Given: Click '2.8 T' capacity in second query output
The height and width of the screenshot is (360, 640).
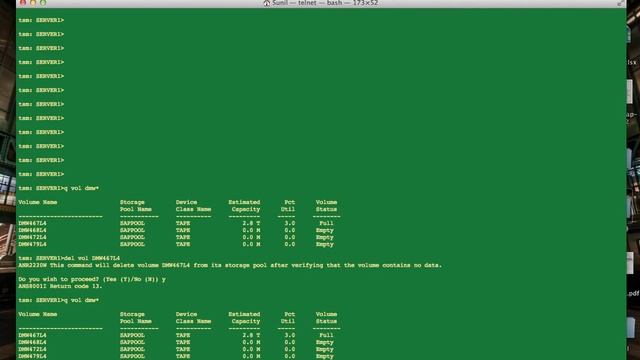Looking at the screenshot, I should coord(251,335).
